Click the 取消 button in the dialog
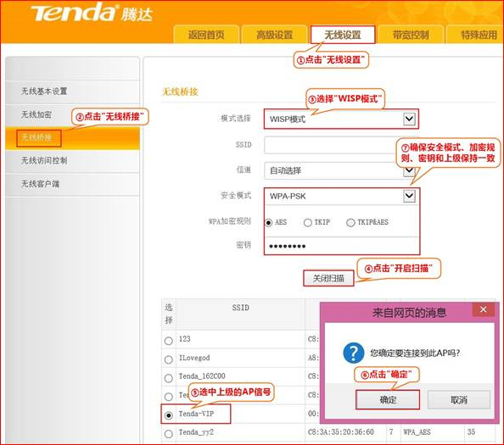The width and height of the screenshot is (504, 445). (459, 400)
